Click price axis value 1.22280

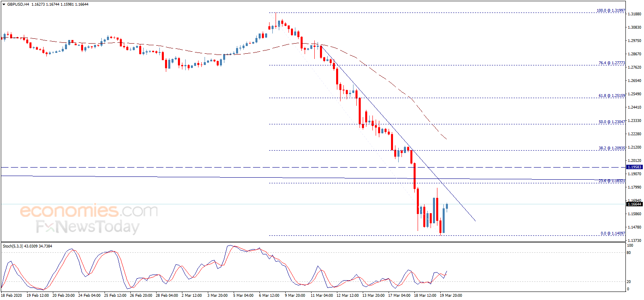pos(634,134)
